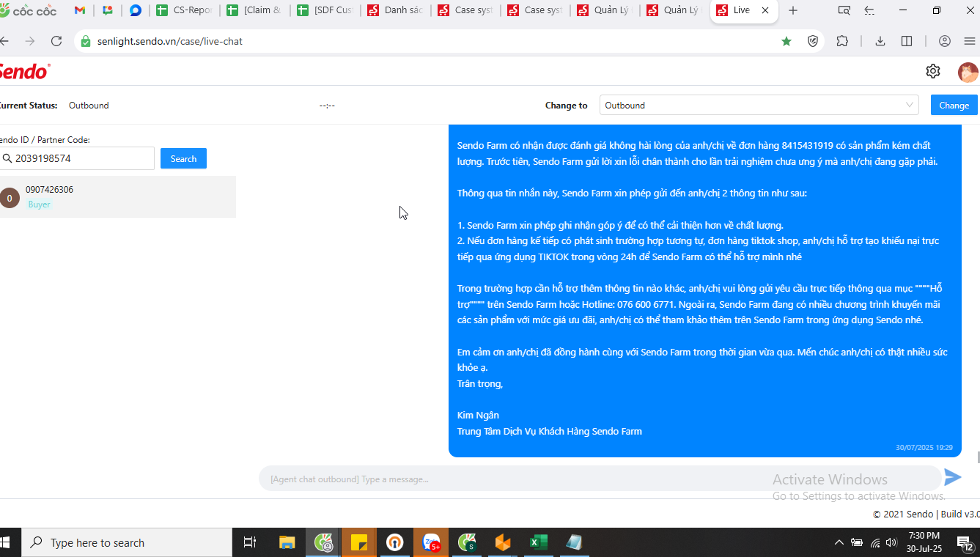The image size is (980, 557).
Task: Open the browser extensions puzzle icon
Action: 842,41
